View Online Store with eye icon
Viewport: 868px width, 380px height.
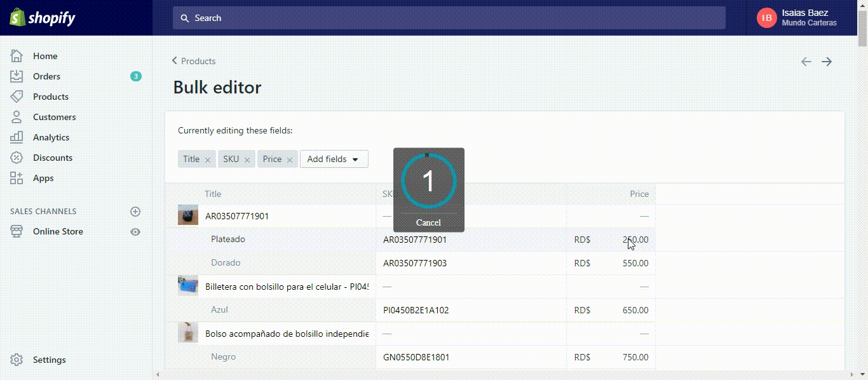[135, 232]
